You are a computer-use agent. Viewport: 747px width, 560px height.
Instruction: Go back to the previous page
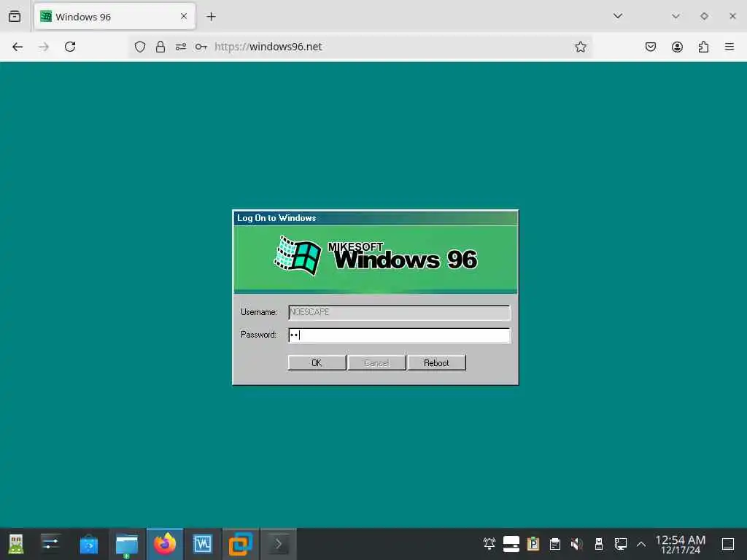[18, 47]
